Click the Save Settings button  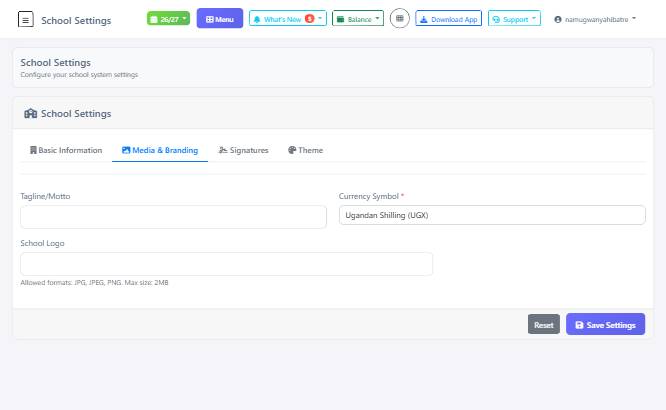605,324
